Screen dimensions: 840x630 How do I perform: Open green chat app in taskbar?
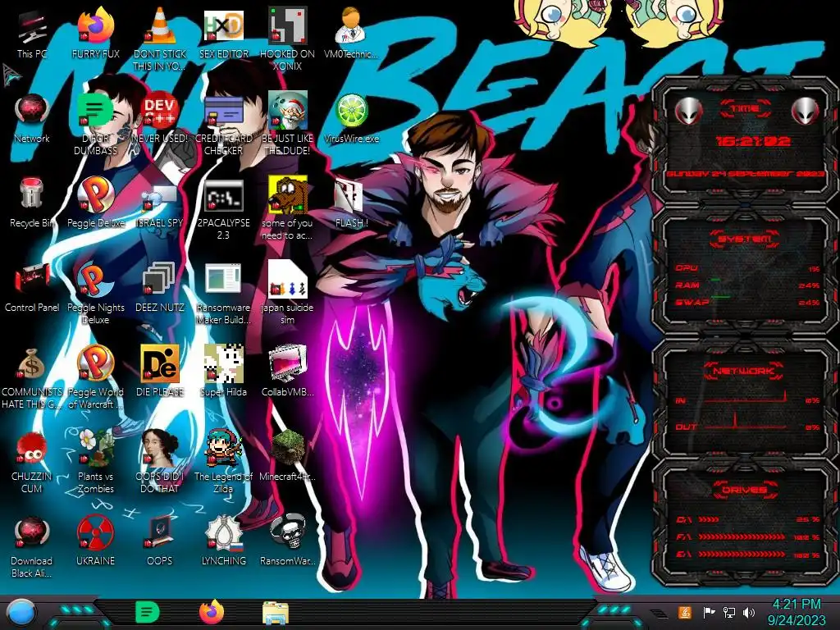tap(148, 612)
